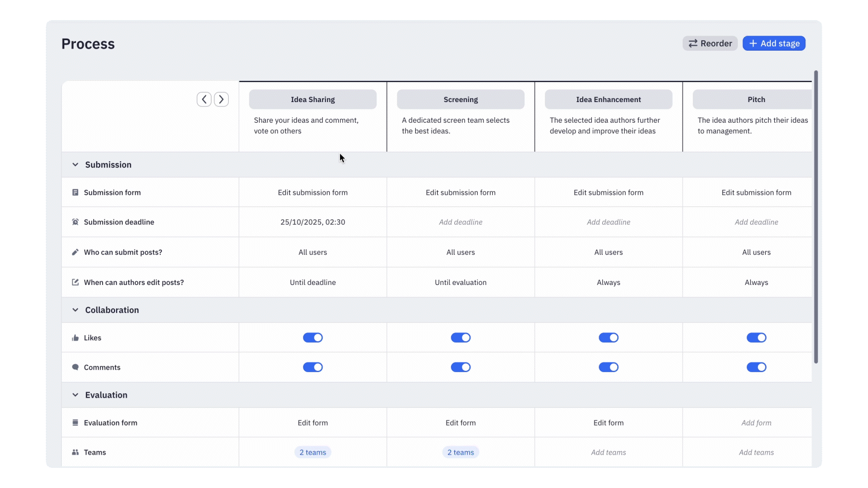The image size is (868, 488).
Task: Turn off Comments for the Screening stage
Action: click(461, 367)
